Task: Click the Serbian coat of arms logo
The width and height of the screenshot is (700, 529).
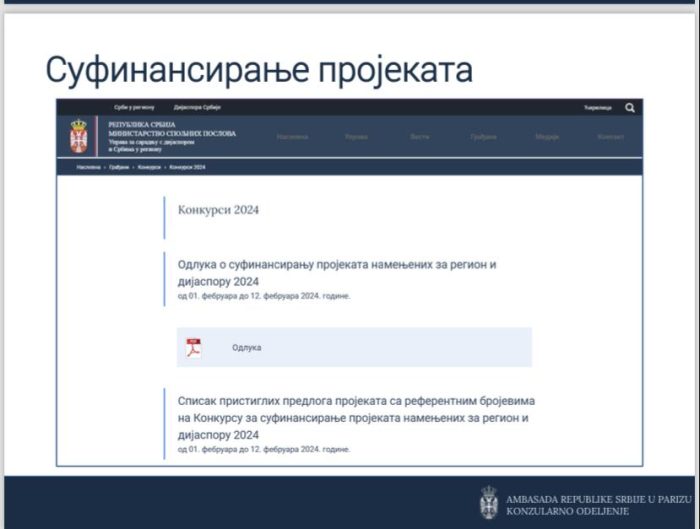Action: (79, 135)
